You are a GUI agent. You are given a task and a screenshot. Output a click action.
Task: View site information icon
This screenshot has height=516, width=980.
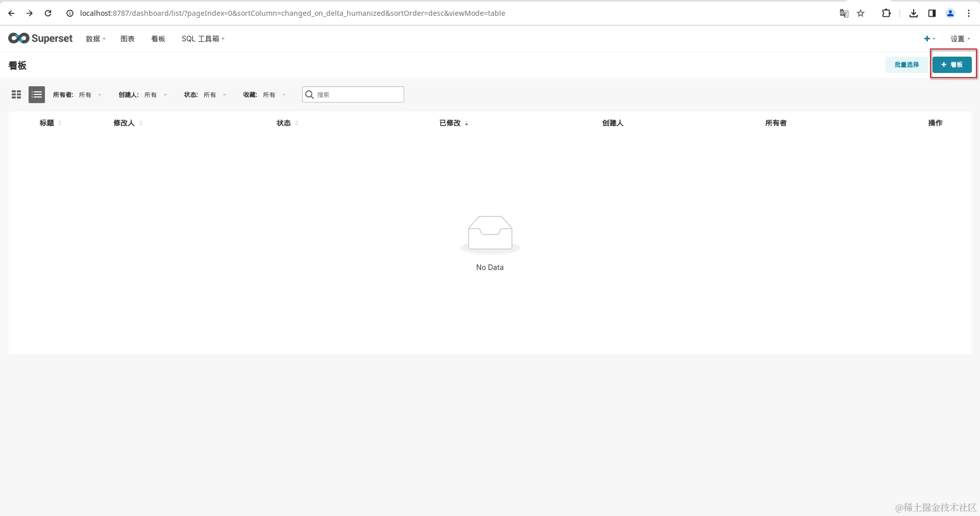[x=70, y=13]
